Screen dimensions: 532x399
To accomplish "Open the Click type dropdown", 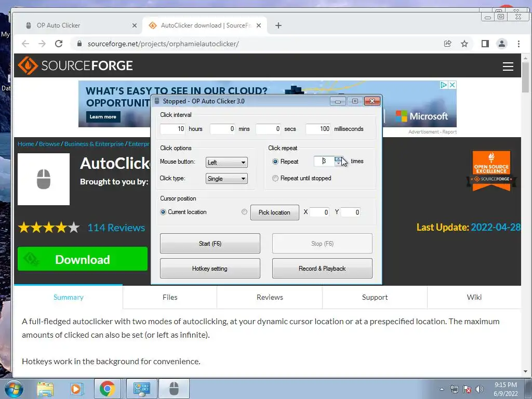I will (227, 179).
